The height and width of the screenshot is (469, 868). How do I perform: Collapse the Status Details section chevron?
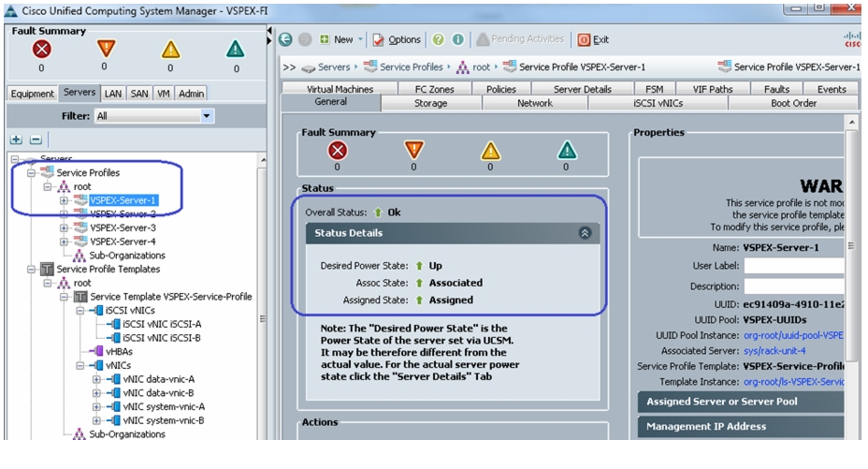585,233
